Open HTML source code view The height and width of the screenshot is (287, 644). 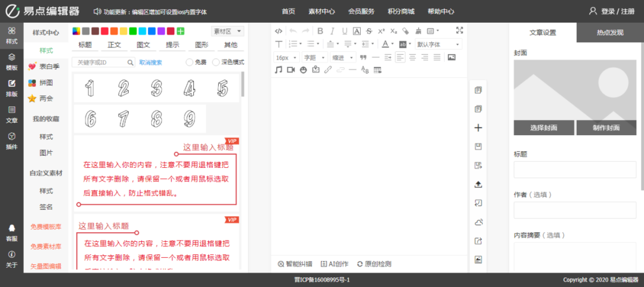pyautogui.click(x=278, y=31)
